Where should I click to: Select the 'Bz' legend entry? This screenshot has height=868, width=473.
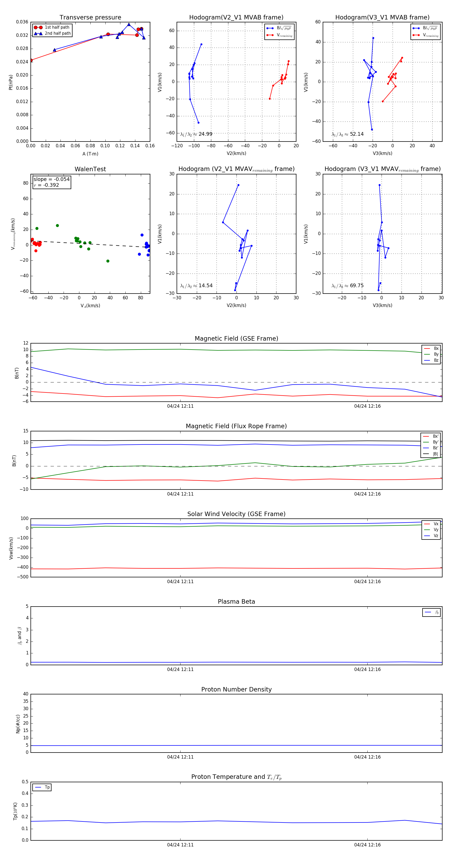[x=431, y=360]
